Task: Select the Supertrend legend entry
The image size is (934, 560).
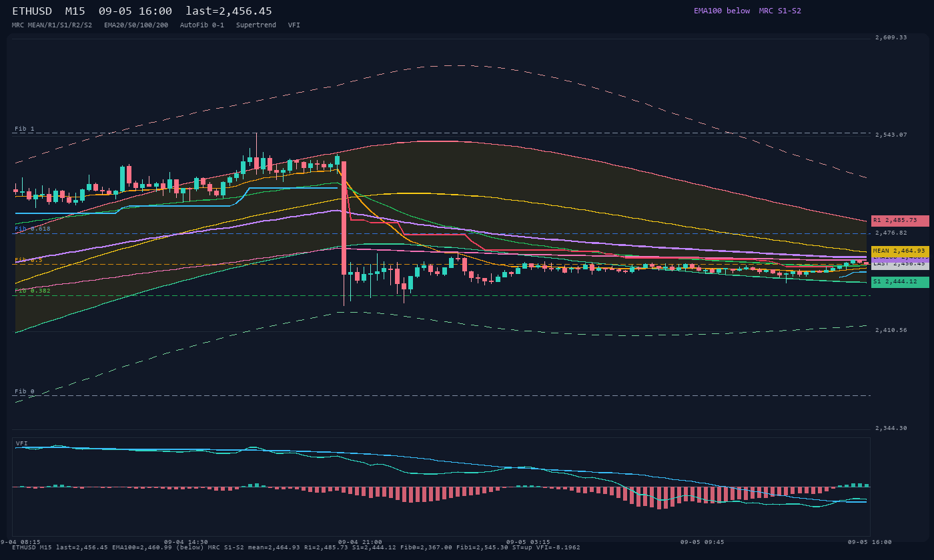Action: tap(256, 25)
